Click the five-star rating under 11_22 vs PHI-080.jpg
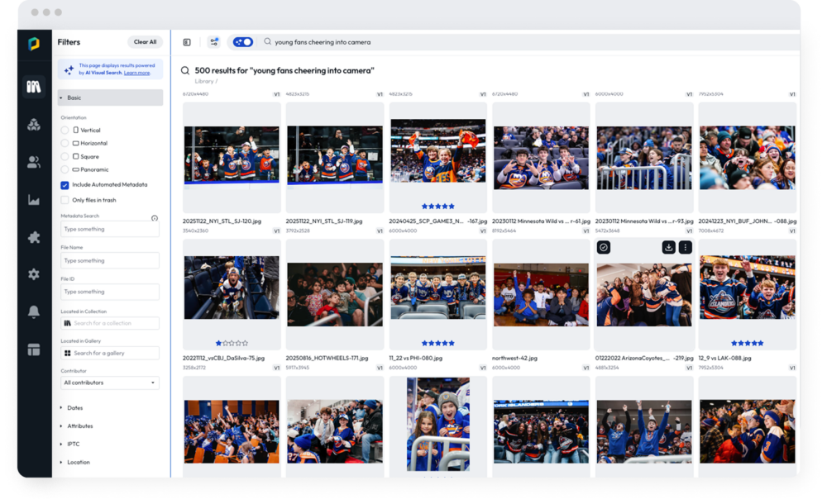Viewport: 827px width, 504px height. 437,343
